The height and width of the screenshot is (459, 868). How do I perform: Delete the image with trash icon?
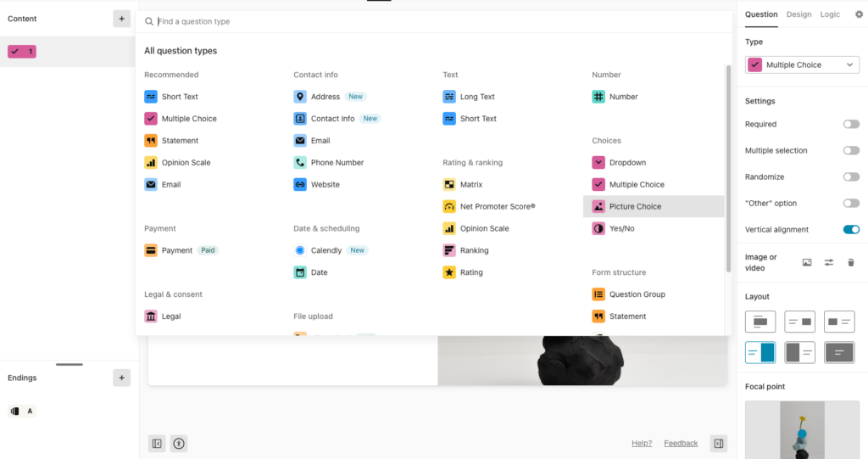[851, 263]
